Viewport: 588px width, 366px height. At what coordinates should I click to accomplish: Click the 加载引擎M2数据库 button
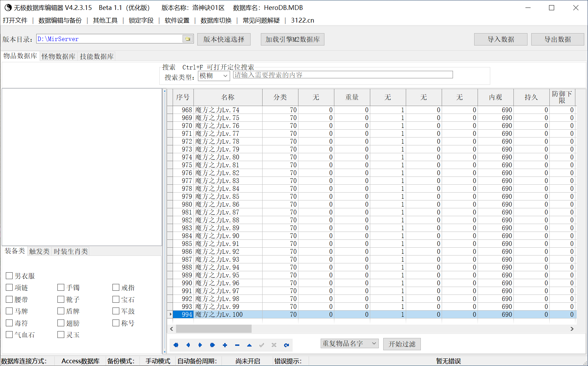coord(293,39)
